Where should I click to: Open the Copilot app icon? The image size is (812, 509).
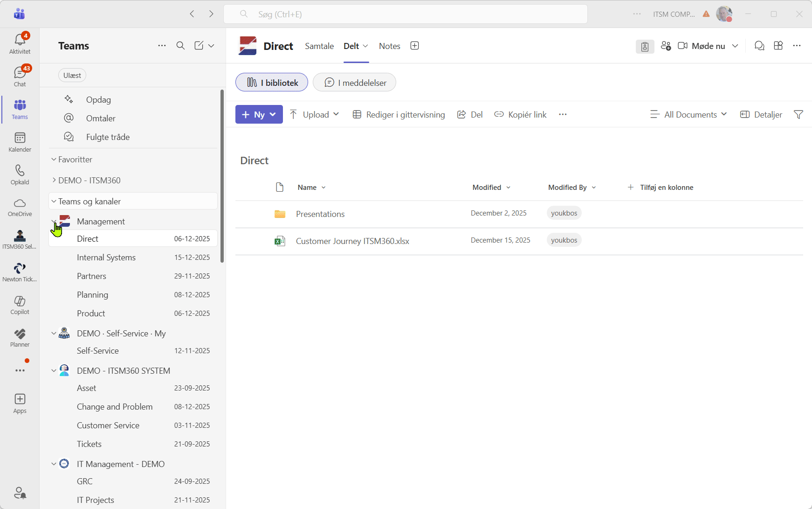[20, 305]
